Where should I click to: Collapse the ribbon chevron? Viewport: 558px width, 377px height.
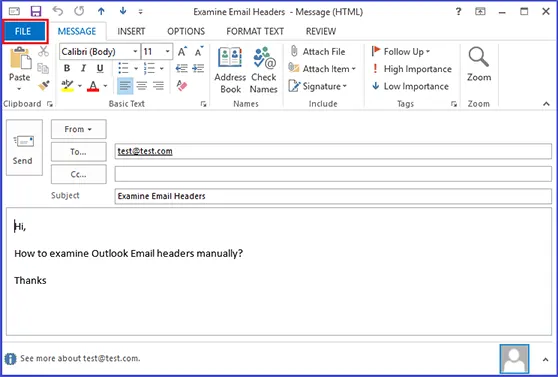(x=546, y=104)
